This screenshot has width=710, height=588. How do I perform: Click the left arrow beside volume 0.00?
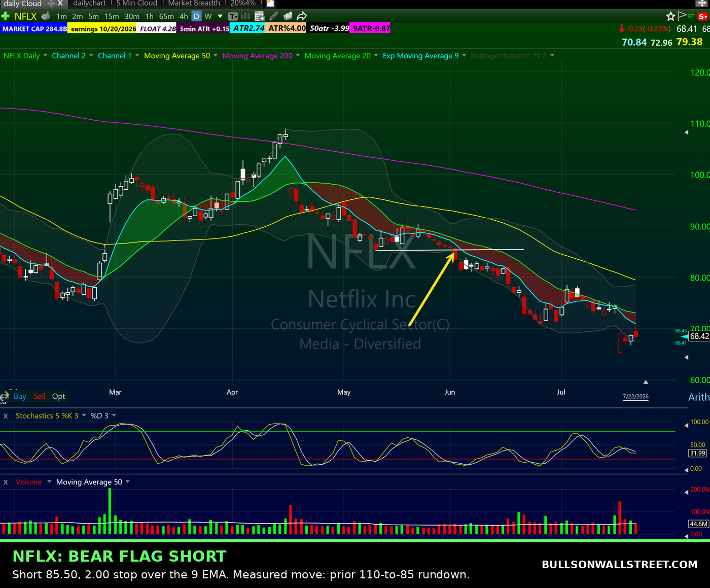point(687,535)
